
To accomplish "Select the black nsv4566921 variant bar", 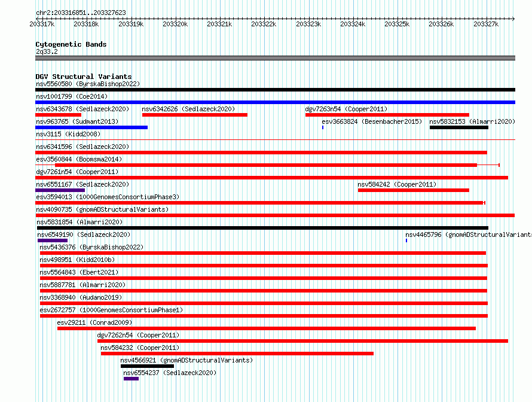I will pyautogui.click(x=147, y=366).
